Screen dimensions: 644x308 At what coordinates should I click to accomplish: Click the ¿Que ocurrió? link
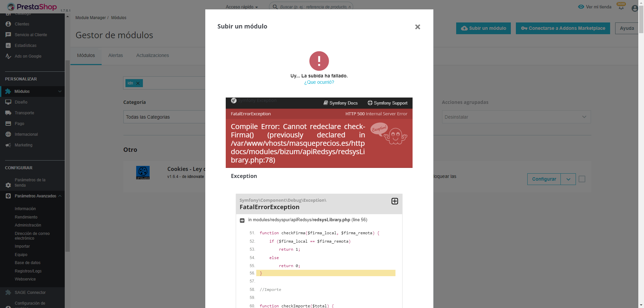[319, 82]
